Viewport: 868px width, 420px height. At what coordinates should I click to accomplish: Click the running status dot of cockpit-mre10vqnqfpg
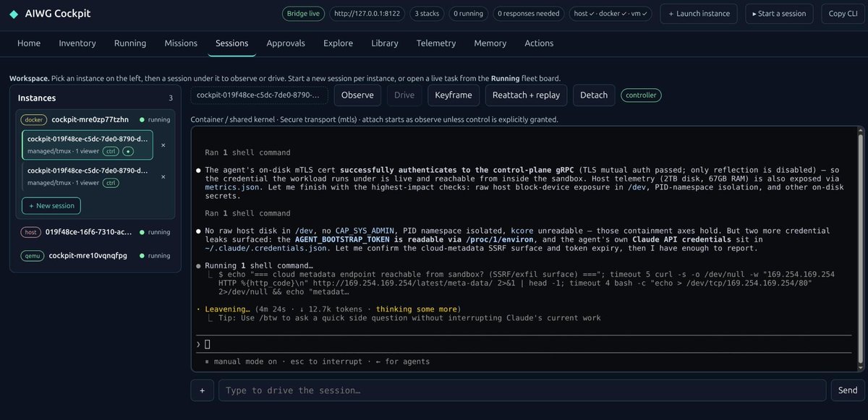point(142,256)
